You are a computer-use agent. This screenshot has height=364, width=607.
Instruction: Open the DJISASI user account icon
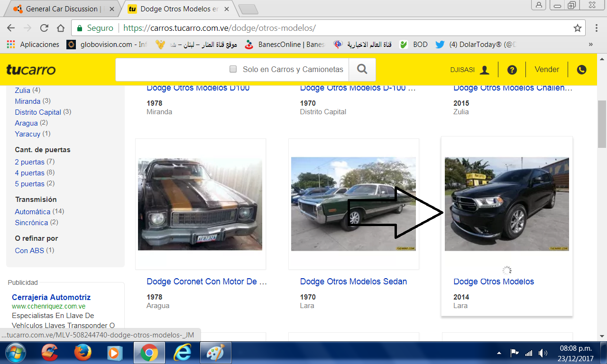[x=484, y=70]
